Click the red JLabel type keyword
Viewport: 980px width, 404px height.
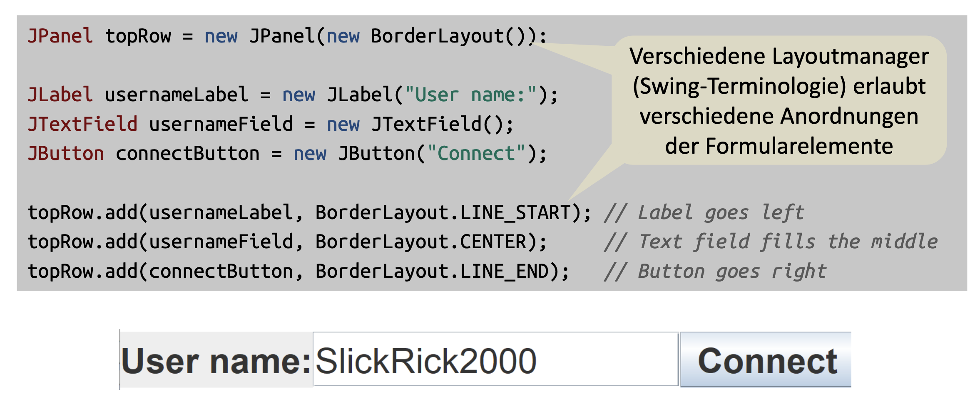[x=60, y=95]
